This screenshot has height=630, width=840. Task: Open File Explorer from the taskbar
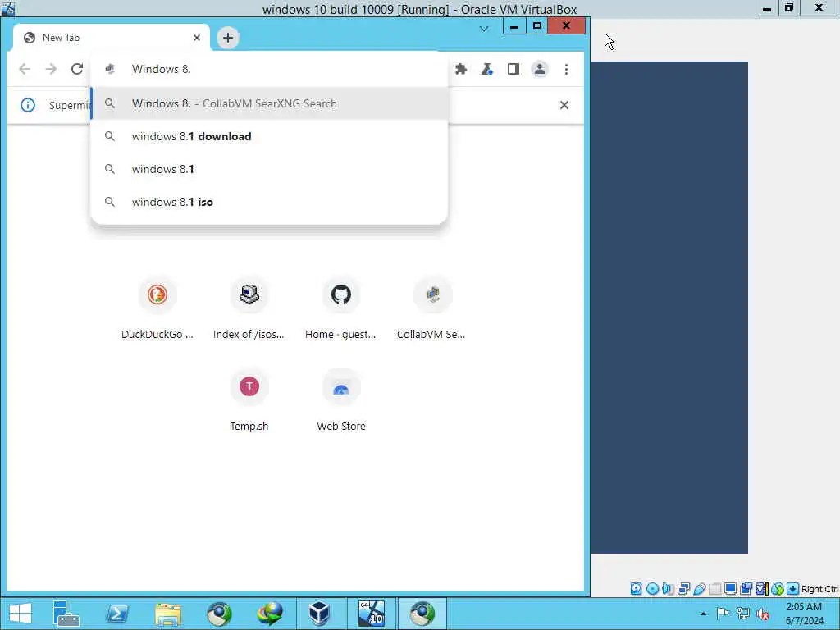click(168, 614)
